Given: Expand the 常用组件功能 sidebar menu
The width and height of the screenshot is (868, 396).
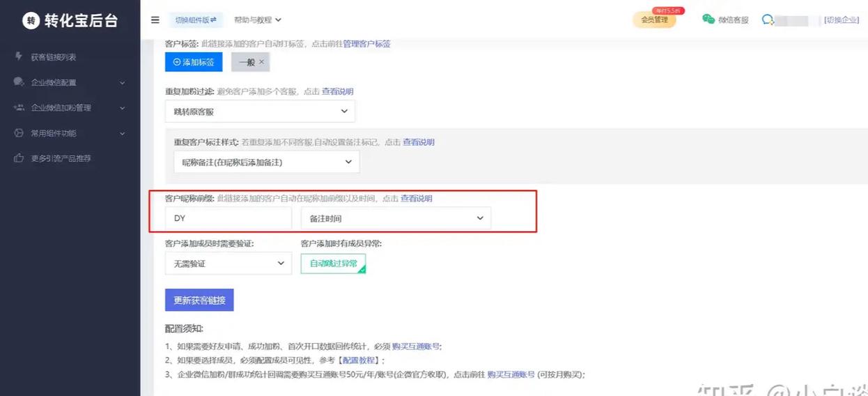Looking at the screenshot, I should pos(70,133).
